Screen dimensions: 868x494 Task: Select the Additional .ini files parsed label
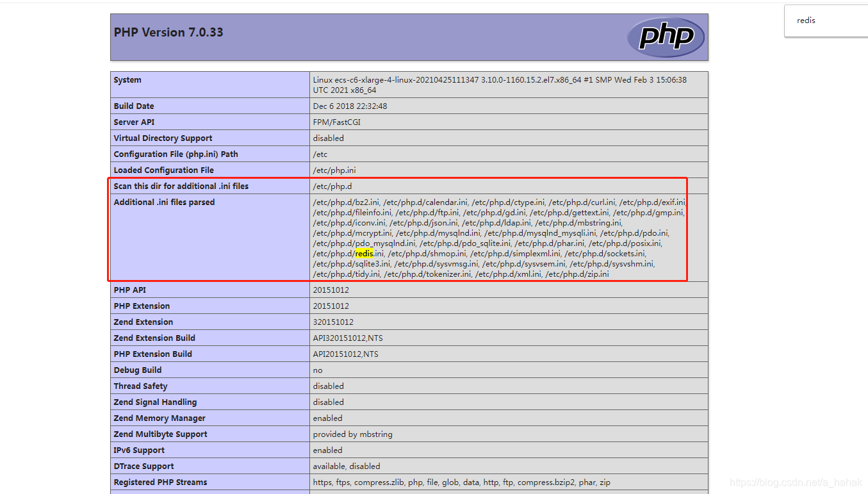[164, 202]
